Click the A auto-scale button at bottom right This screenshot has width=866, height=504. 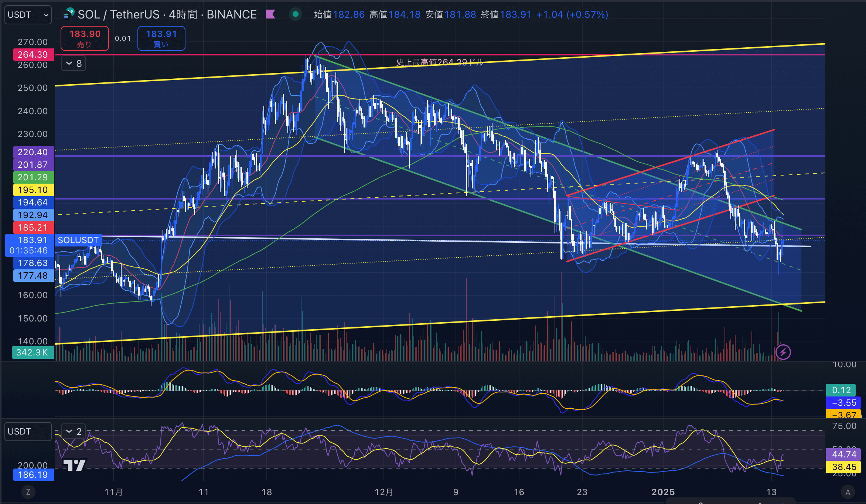(x=848, y=492)
